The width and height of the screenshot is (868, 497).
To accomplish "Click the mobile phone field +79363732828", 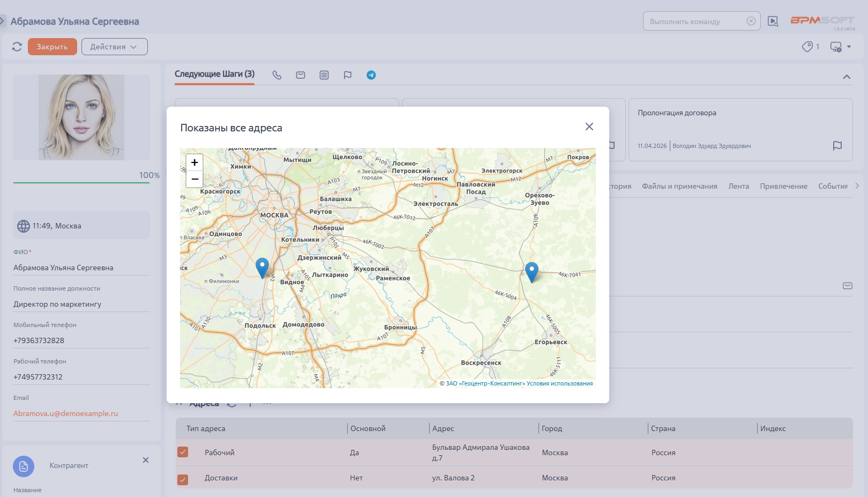I will coord(81,340).
